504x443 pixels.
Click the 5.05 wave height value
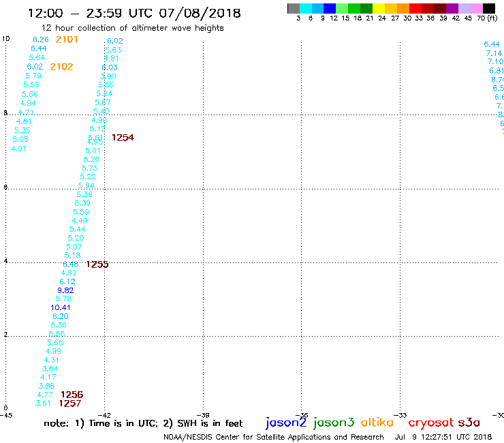tap(20, 139)
